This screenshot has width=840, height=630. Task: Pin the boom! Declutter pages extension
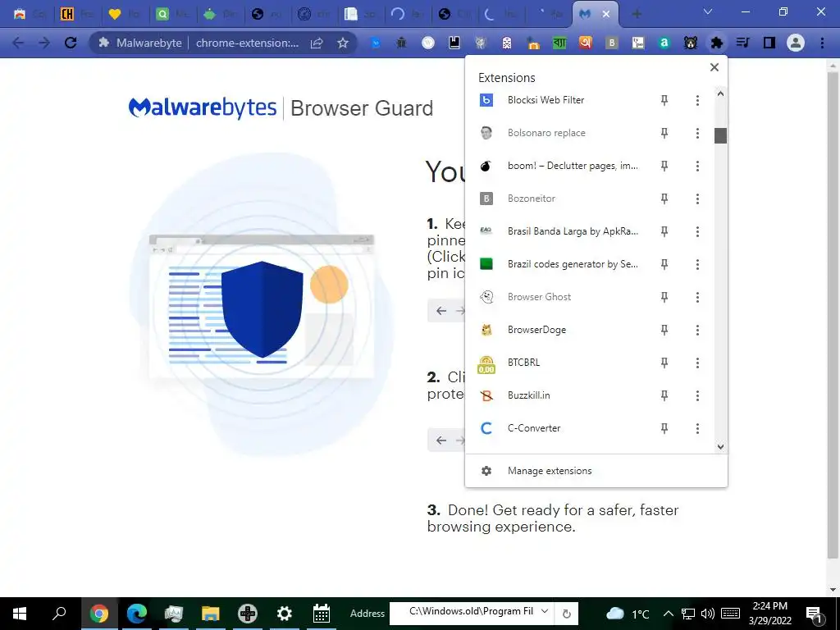pos(664,166)
